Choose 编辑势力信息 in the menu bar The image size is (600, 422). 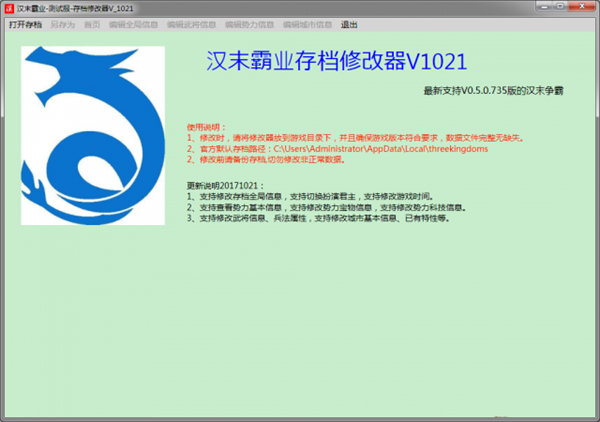249,23
